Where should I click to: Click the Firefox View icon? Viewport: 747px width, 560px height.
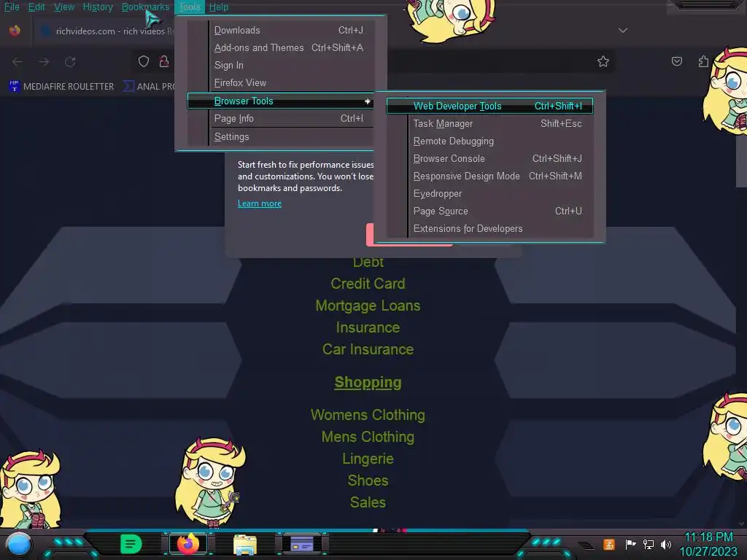[15, 31]
